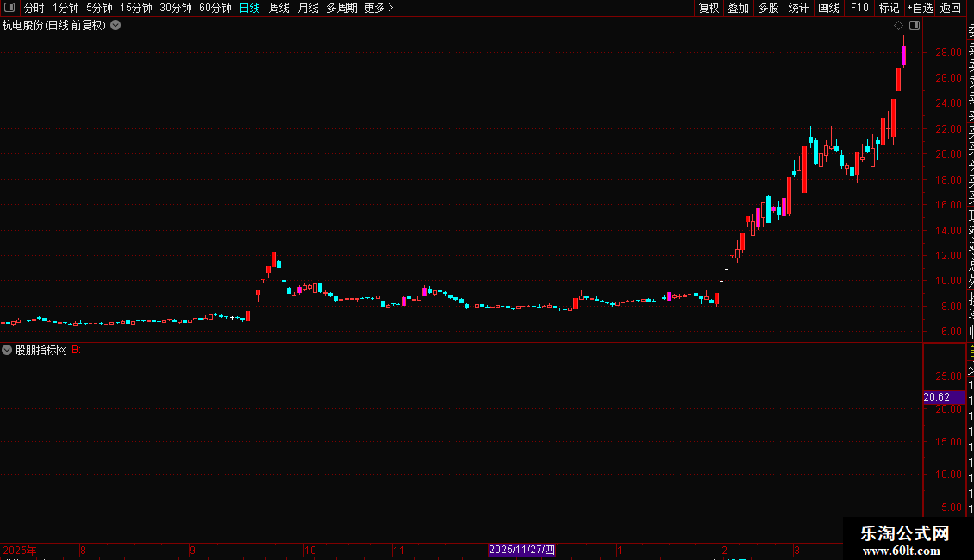Open F10 company information
This screenshot has width=974, height=560.
[x=859, y=8]
